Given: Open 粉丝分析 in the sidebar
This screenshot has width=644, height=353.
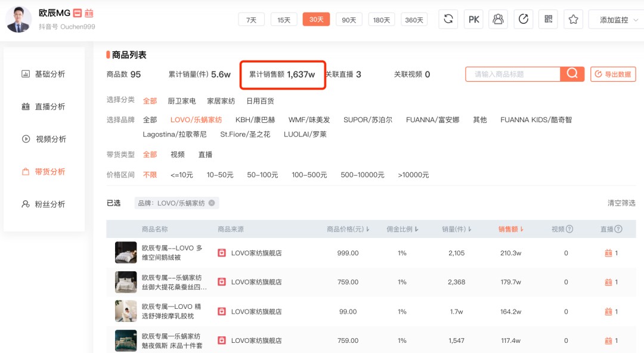Looking at the screenshot, I should [44, 204].
